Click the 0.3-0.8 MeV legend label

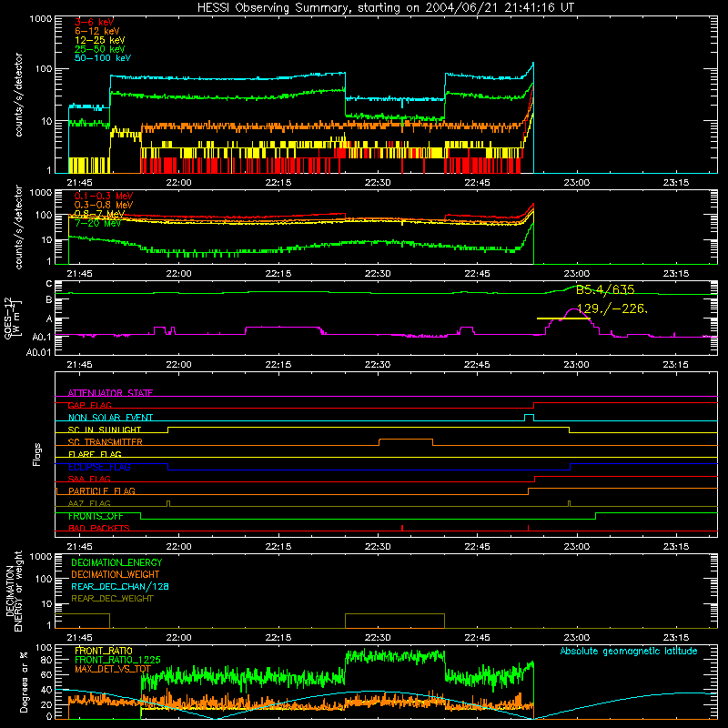pyautogui.click(x=104, y=205)
